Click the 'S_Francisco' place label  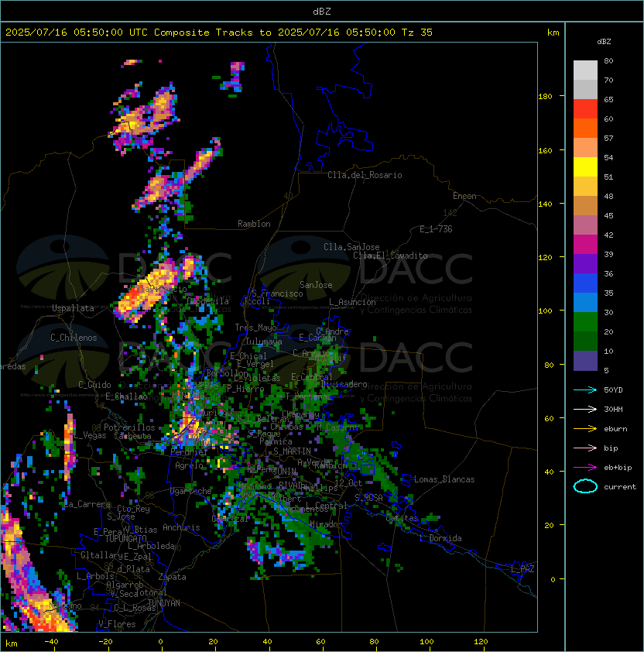[277, 293]
